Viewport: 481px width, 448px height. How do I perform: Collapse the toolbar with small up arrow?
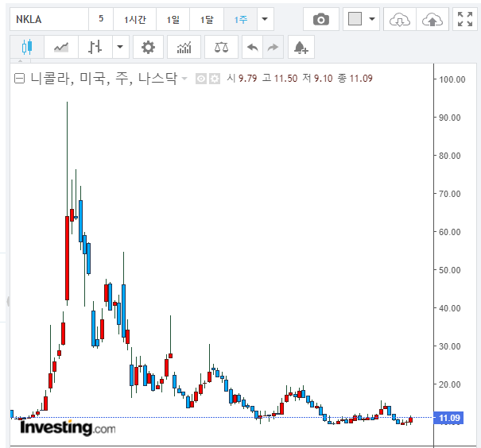click(20, 60)
